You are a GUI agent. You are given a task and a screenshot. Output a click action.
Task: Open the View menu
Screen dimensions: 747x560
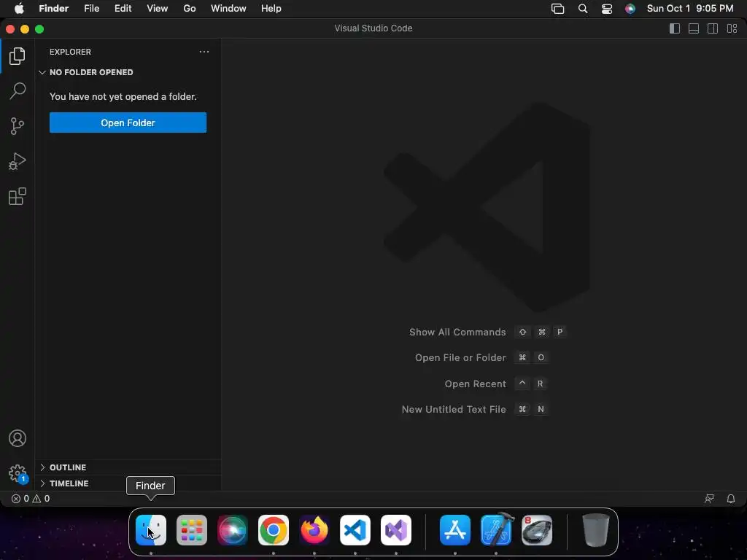point(158,9)
